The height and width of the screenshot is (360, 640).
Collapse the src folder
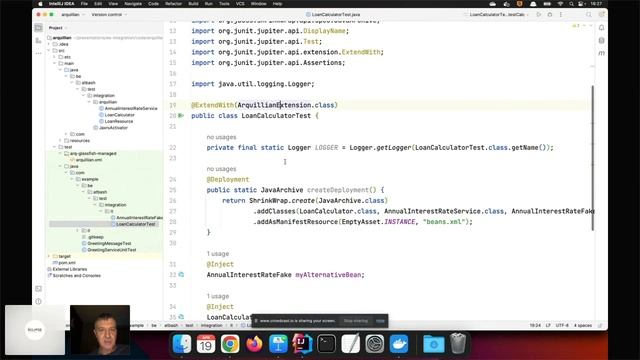tap(49, 51)
